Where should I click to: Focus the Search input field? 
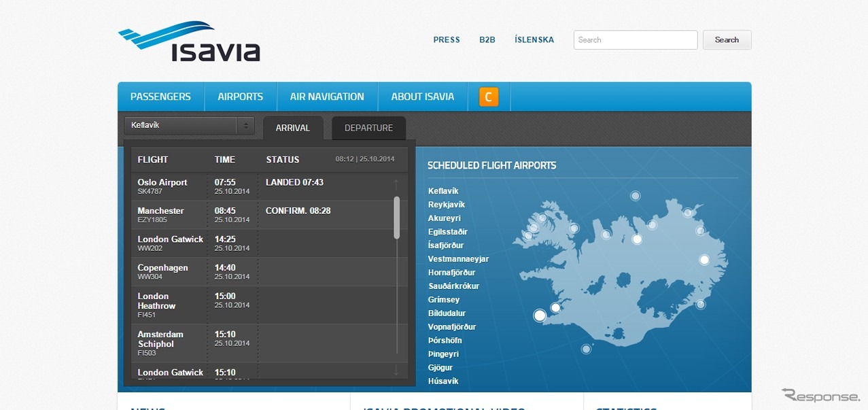636,40
